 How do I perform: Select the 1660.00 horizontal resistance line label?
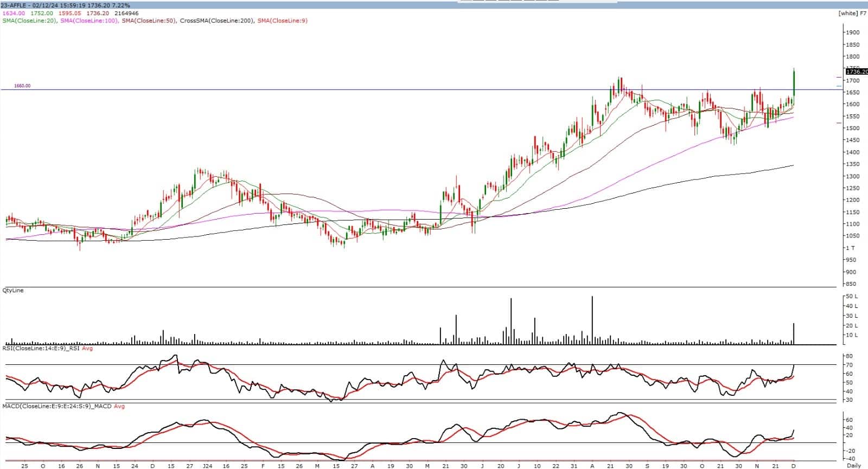22,86
